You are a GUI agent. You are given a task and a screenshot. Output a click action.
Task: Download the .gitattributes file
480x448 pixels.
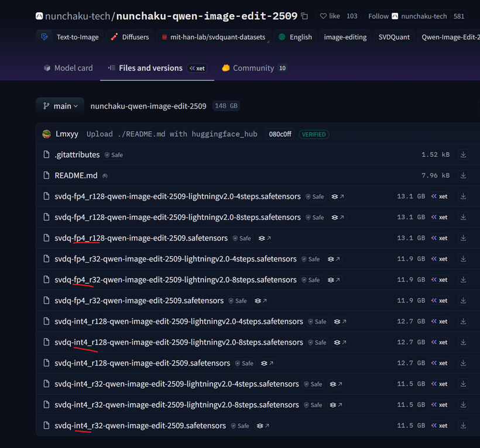463,155
